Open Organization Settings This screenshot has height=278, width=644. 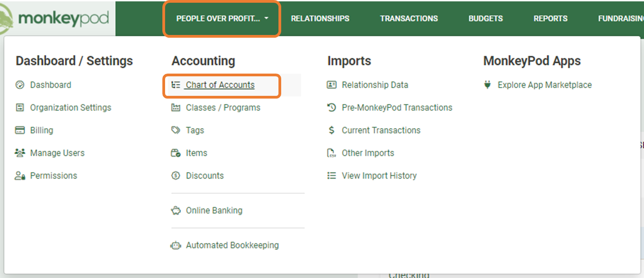click(71, 108)
